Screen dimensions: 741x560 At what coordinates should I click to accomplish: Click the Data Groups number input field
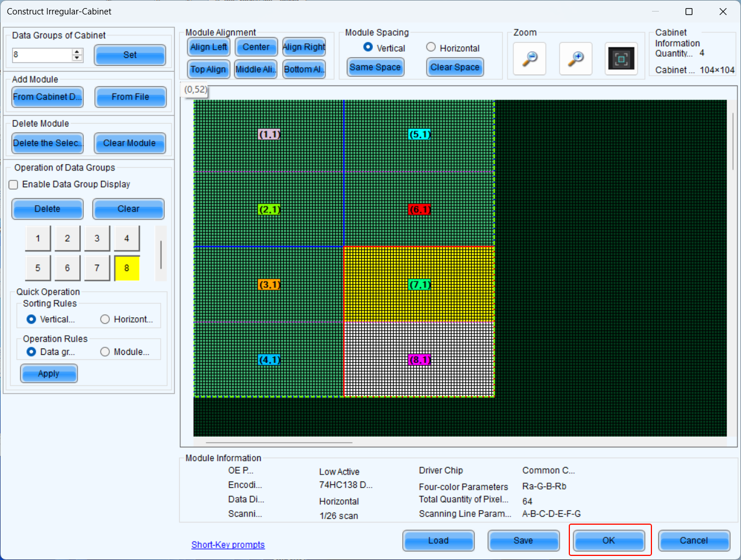coord(42,55)
